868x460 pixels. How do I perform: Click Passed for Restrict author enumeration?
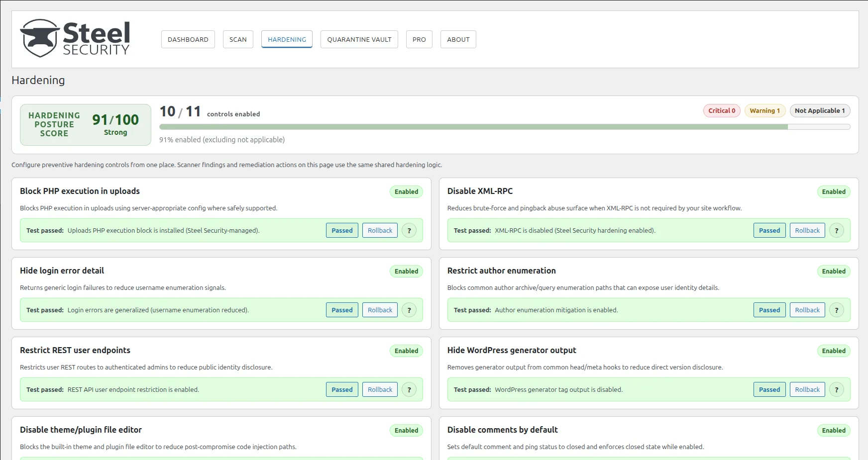tap(769, 310)
